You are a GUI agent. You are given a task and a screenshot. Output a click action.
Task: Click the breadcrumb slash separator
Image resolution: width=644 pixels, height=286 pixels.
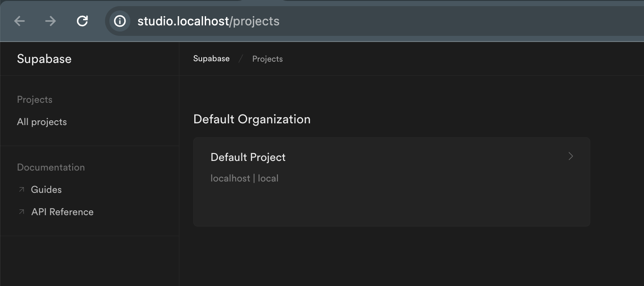pyautogui.click(x=241, y=59)
